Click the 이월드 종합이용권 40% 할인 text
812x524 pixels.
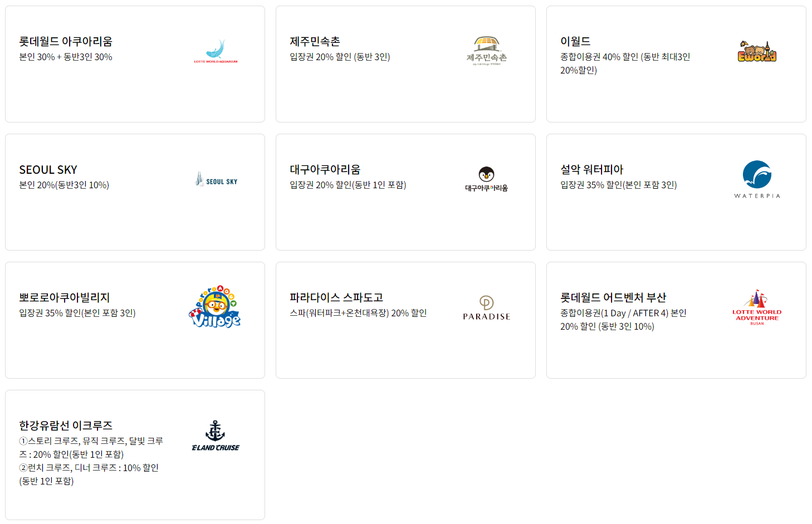tap(625, 63)
